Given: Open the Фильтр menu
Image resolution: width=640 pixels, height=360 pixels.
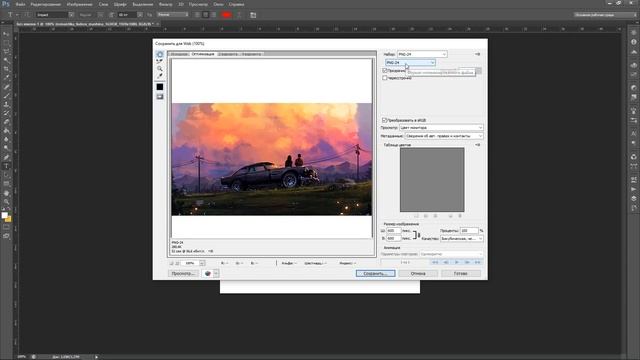Looking at the screenshot, I should 165,4.
